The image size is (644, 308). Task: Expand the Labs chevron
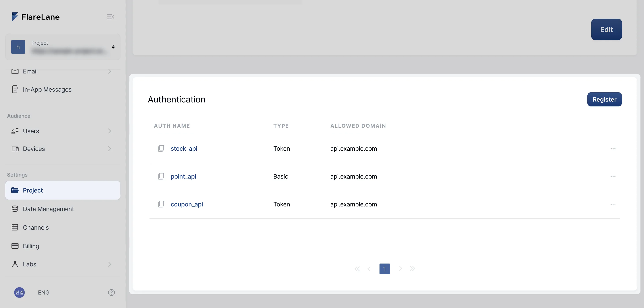click(109, 264)
